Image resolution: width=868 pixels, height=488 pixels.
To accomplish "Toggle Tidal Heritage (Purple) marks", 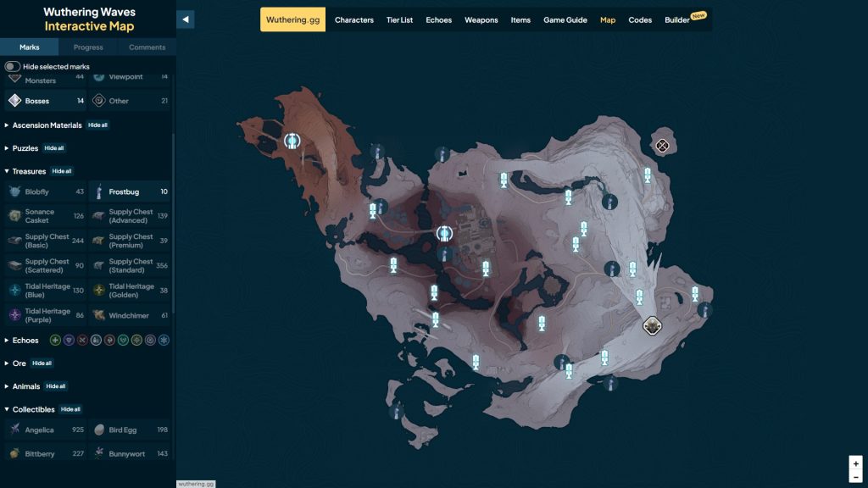I will click(46, 315).
